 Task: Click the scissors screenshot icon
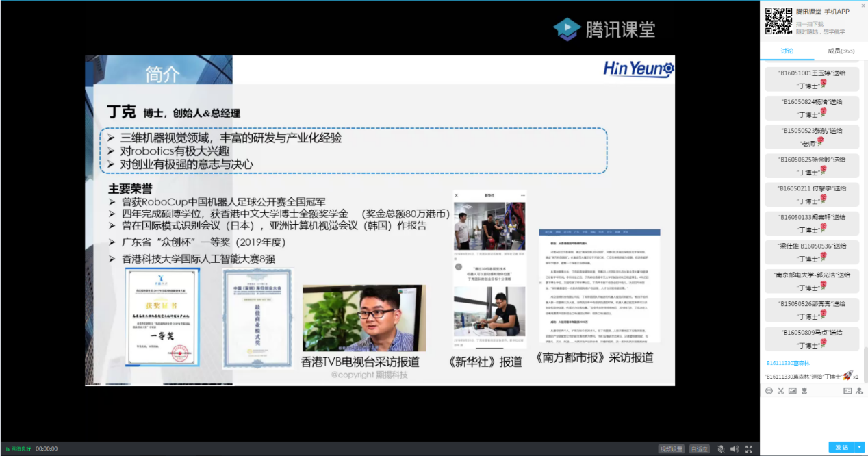[780, 390]
